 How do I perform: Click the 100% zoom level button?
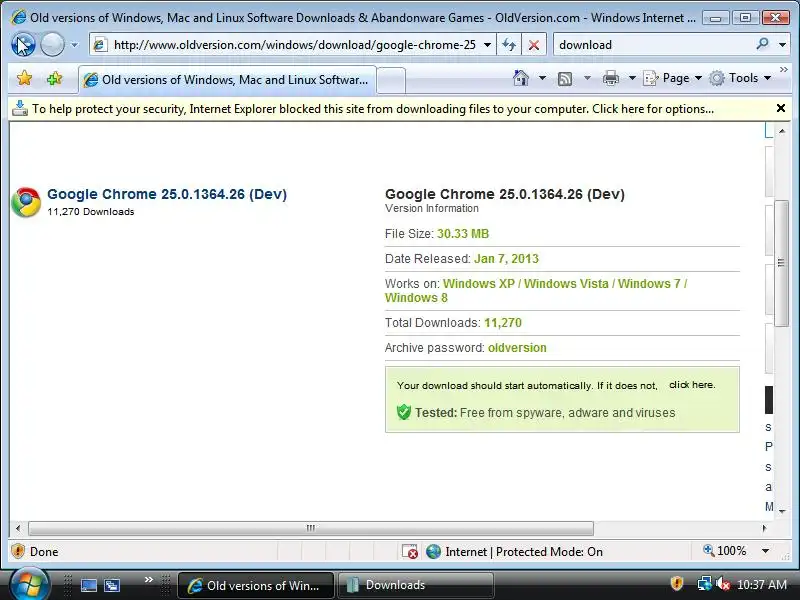tap(724, 551)
